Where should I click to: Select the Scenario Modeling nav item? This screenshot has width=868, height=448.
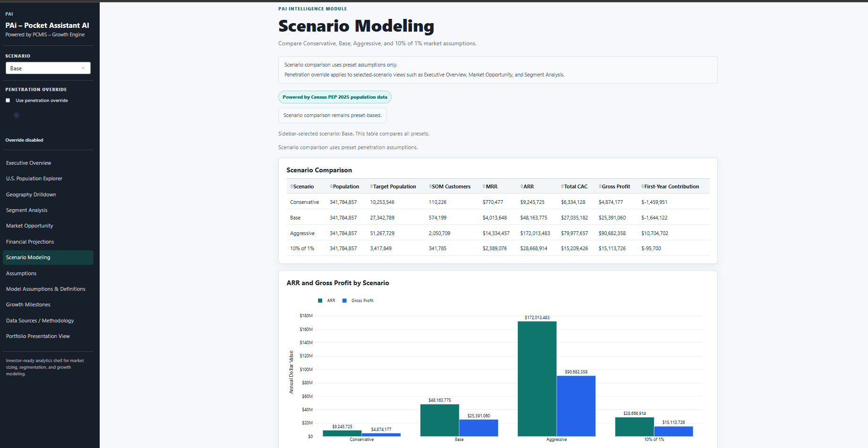click(x=48, y=257)
